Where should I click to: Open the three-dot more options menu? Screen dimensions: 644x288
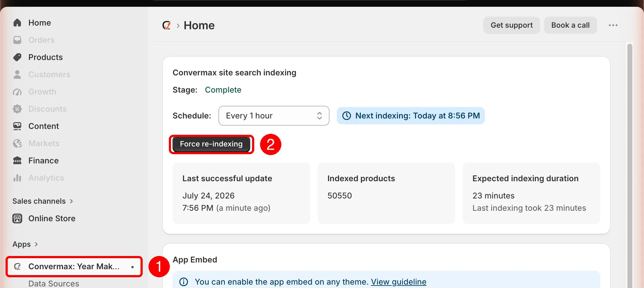tap(613, 25)
